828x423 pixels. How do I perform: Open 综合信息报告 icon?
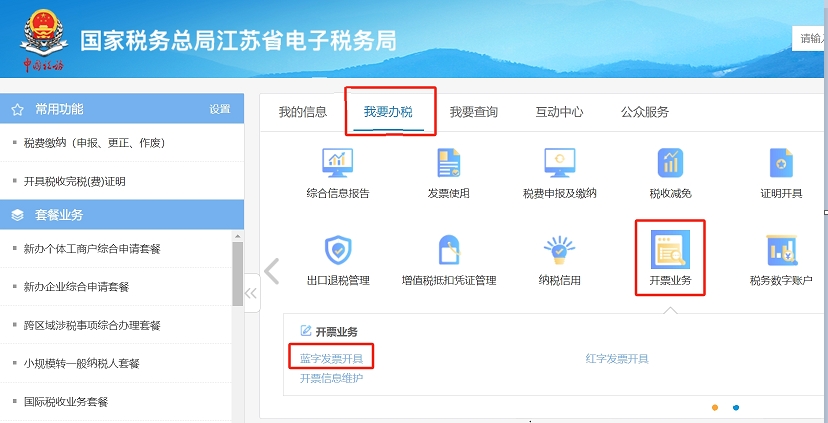[337, 163]
